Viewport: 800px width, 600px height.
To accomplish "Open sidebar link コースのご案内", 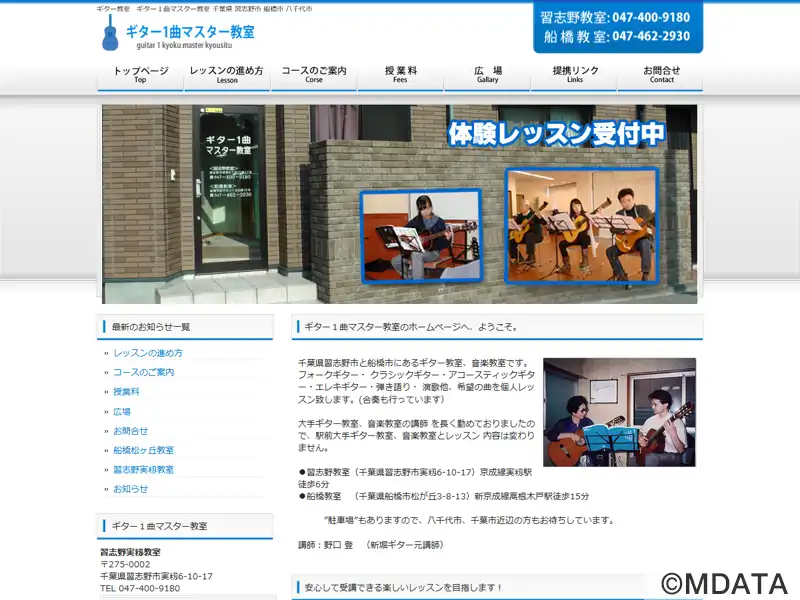I will [143, 372].
